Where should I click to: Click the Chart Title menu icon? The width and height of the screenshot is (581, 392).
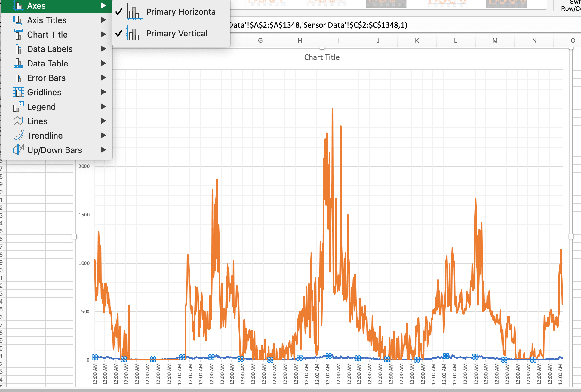click(18, 35)
